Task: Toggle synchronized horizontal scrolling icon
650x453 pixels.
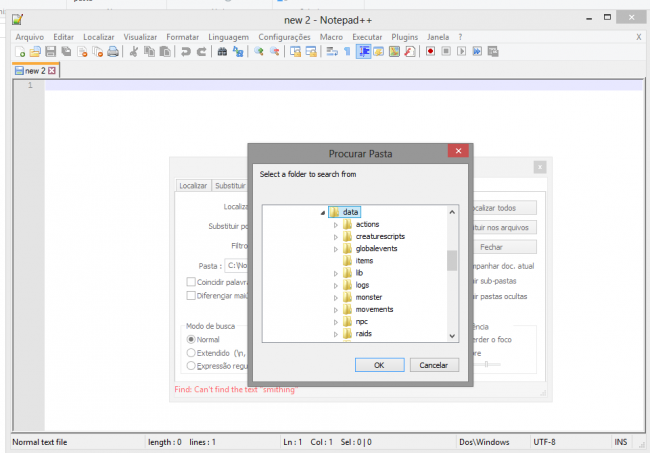Action: point(311,51)
